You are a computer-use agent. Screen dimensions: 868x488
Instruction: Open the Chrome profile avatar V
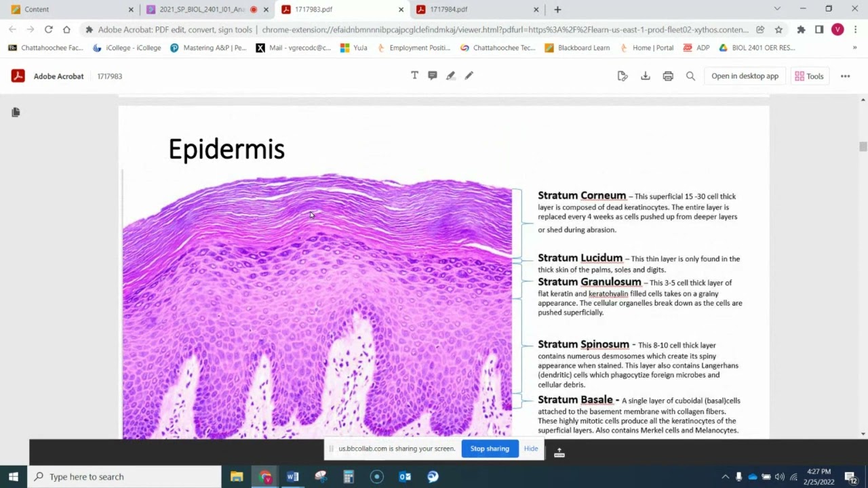pos(837,30)
